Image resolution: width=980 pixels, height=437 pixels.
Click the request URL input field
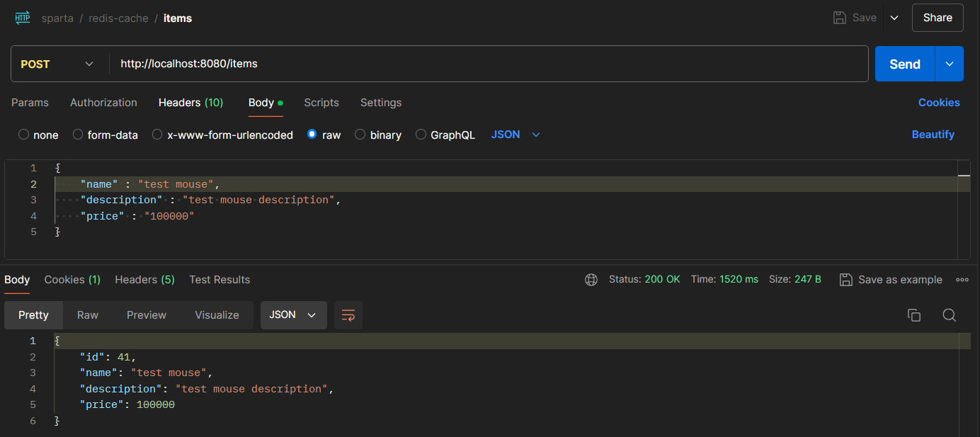click(x=489, y=64)
